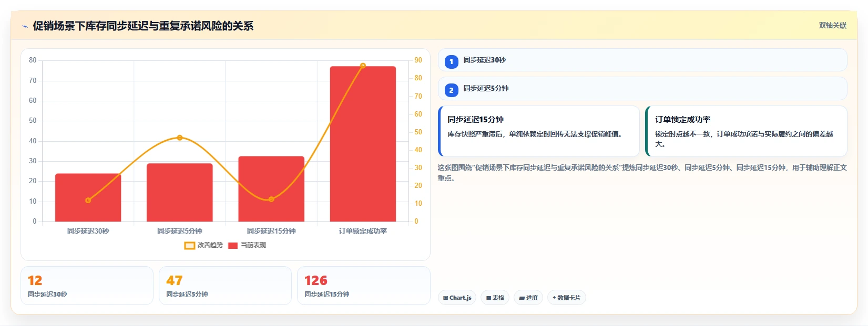The image size is (868, 326).
Task: Click the 双轴关联 label in the header
Action: tap(832, 25)
